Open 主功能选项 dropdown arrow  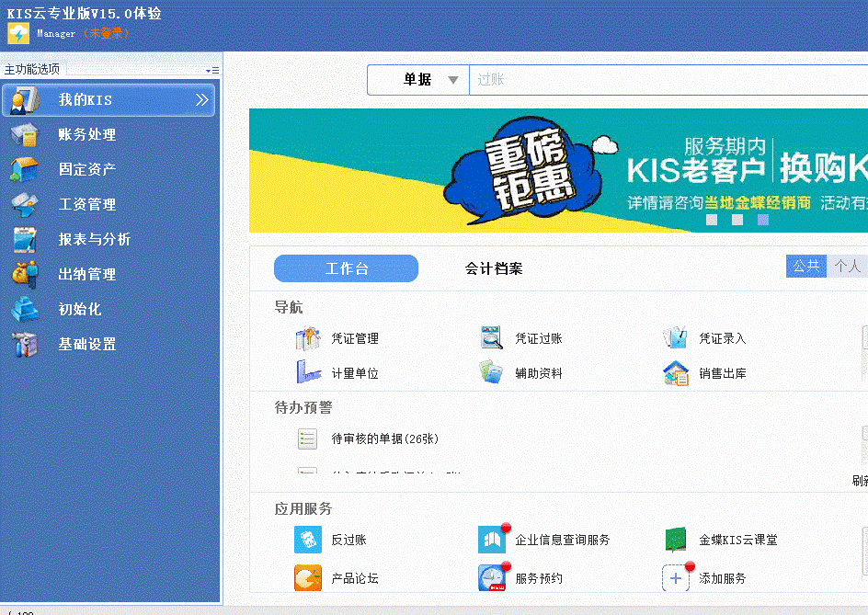click(x=210, y=70)
